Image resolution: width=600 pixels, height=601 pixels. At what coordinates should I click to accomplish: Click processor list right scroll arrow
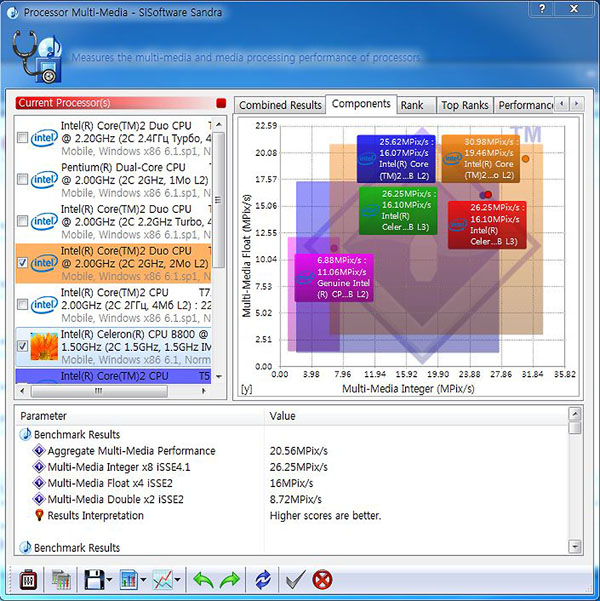[x=204, y=391]
